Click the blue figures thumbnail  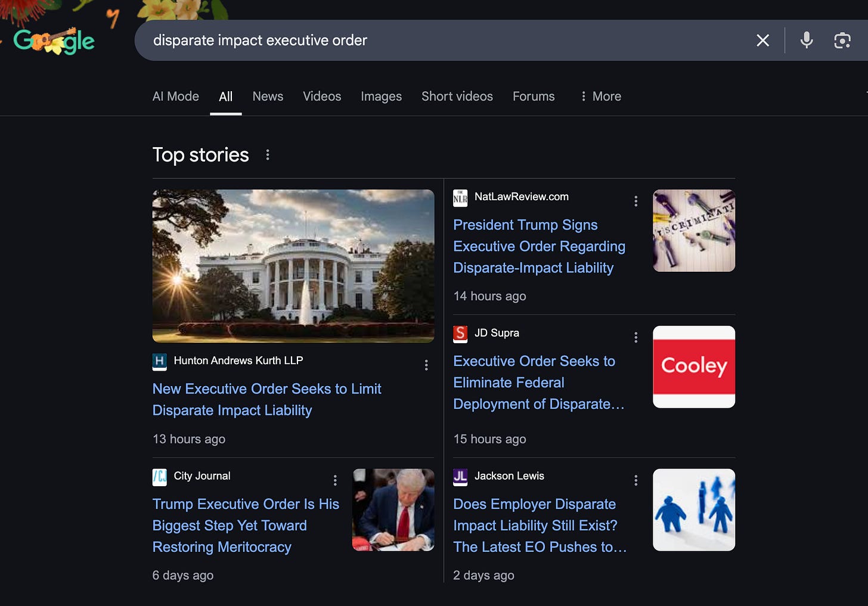pyautogui.click(x=694, y=510)
